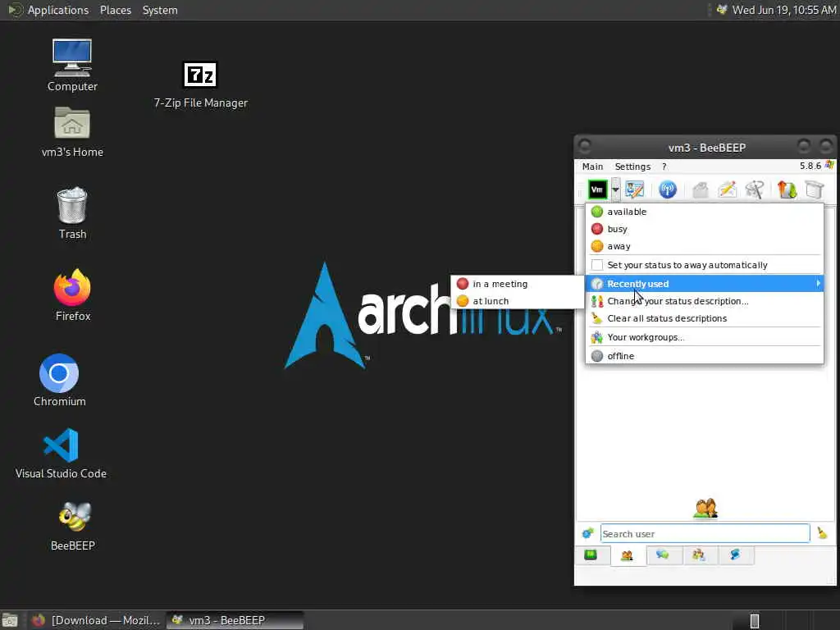Open the status dropdown arrow beside the Vm avatar
Image resolution: width=840 pixels, height=630 pixels.
point(615,189)
